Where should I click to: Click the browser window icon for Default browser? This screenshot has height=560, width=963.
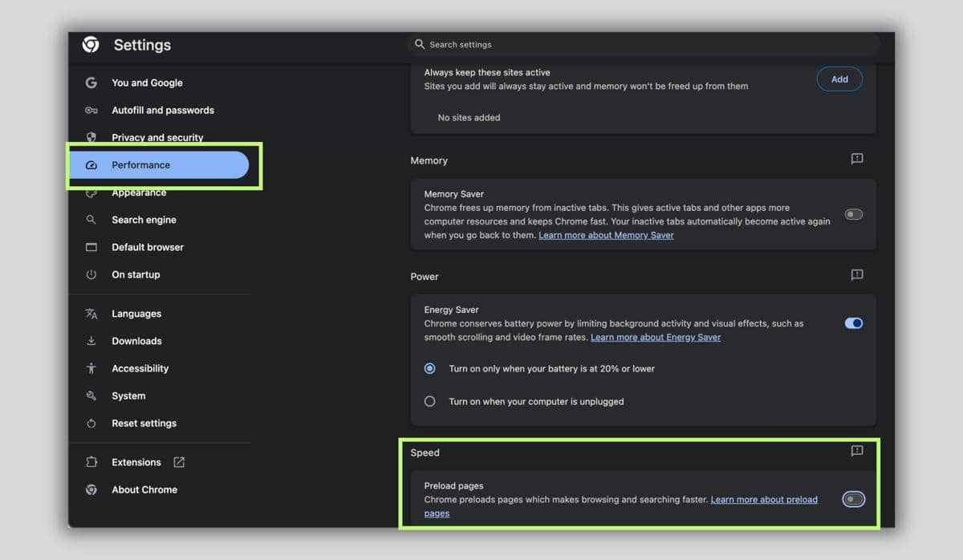coord(91,247)
